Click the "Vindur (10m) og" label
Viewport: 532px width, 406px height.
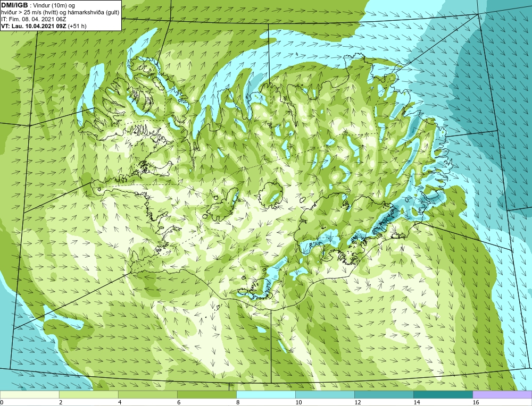tap(55, 6)
